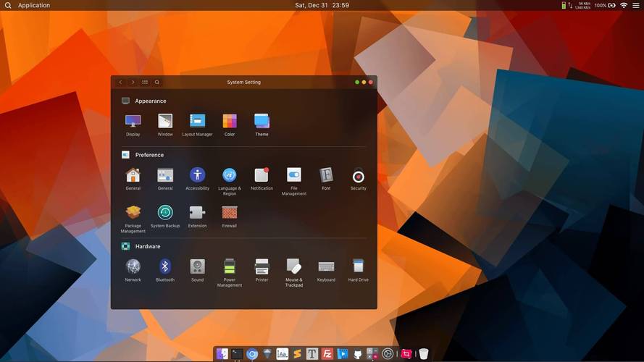Viewport: 644px width, 362px height.
Task: Launch GitHub Desktop from the dock
Action: tap(357, 354)
